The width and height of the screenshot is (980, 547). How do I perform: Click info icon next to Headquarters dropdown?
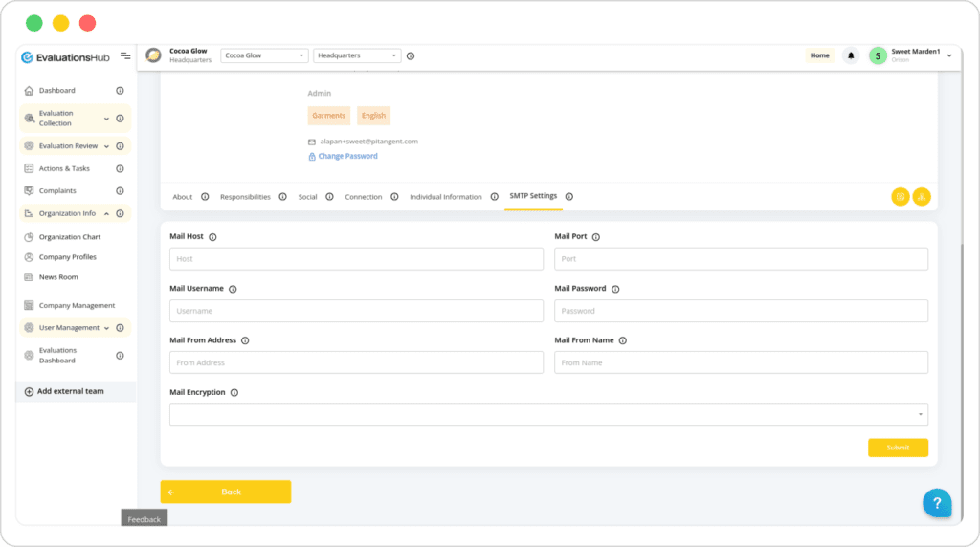(x=411, y=56)
